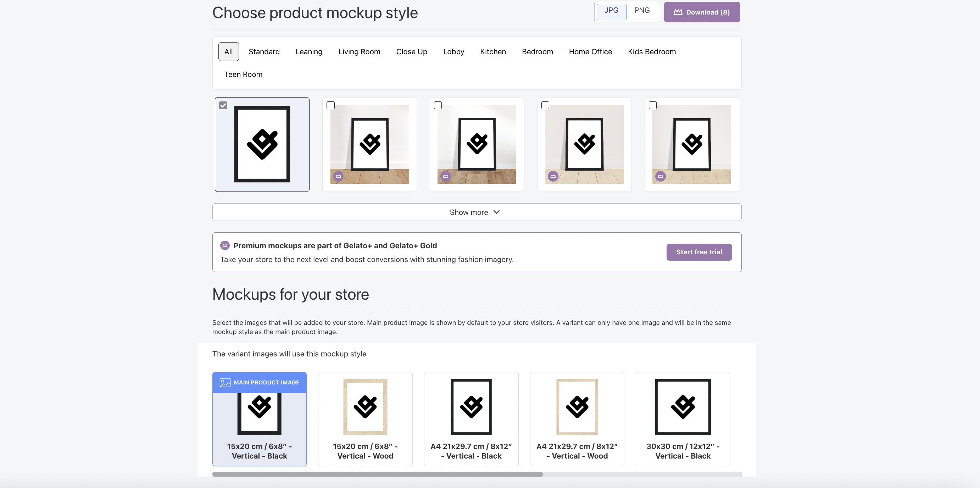Click the Show more chevron arrow
Viewport: 980px width, 488px height.
point(496,212)
